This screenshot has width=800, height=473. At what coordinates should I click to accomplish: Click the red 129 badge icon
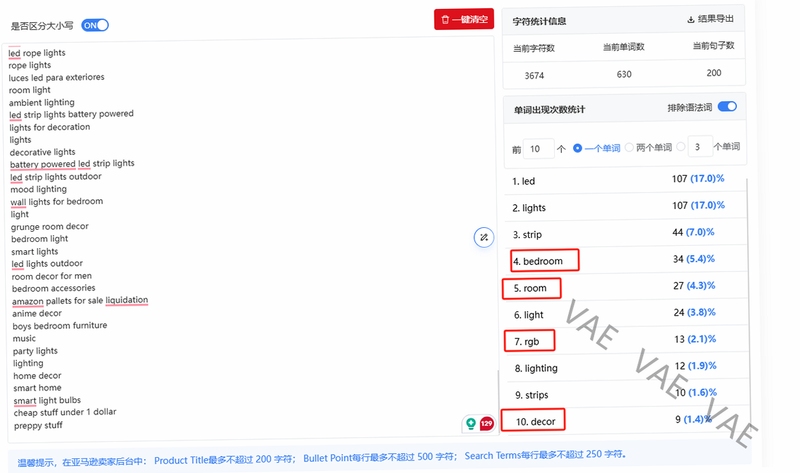[487, 423]
